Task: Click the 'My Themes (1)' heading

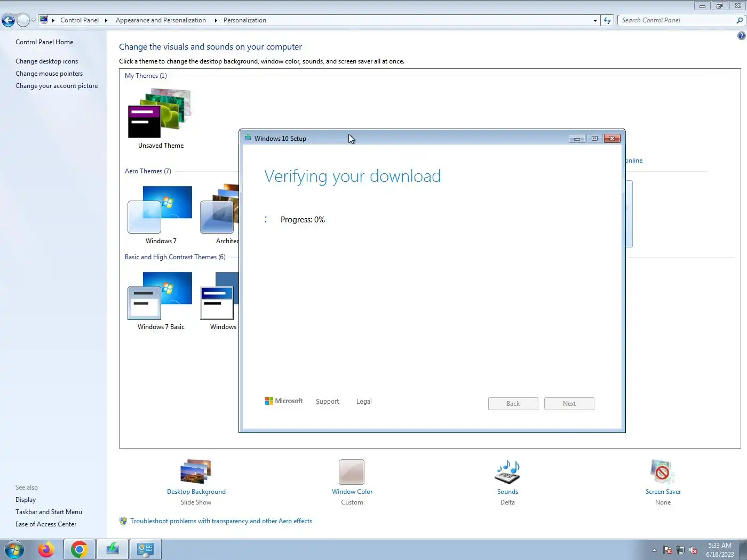Action: [x=146, y=76]
